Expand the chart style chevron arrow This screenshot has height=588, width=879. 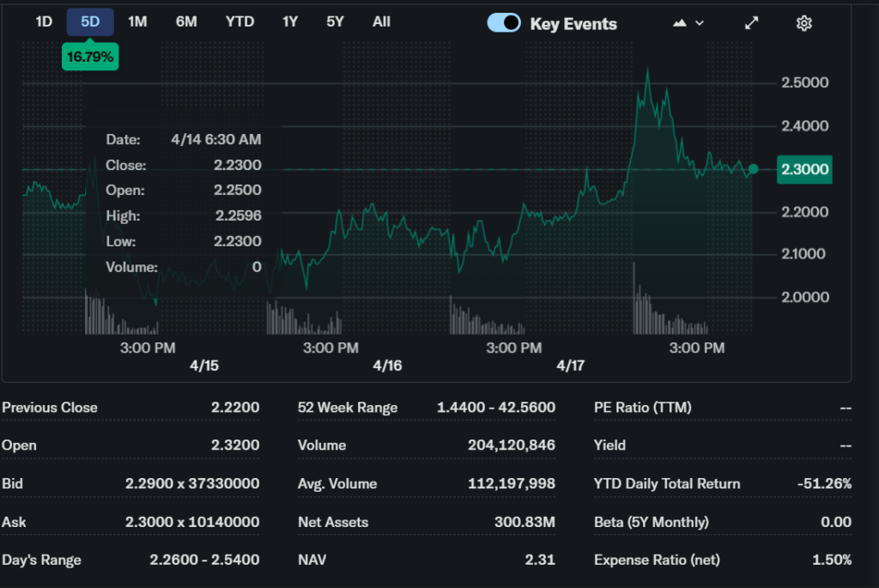(x=700, y=23)
